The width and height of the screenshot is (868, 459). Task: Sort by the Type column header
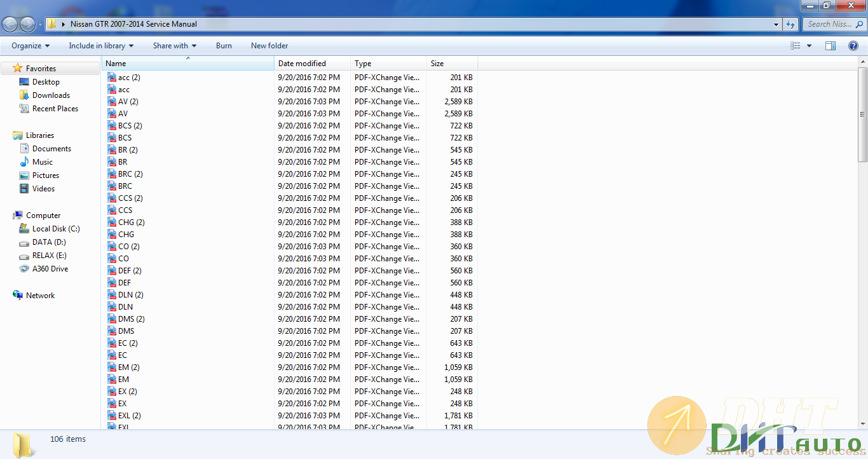tap(388, 64)
